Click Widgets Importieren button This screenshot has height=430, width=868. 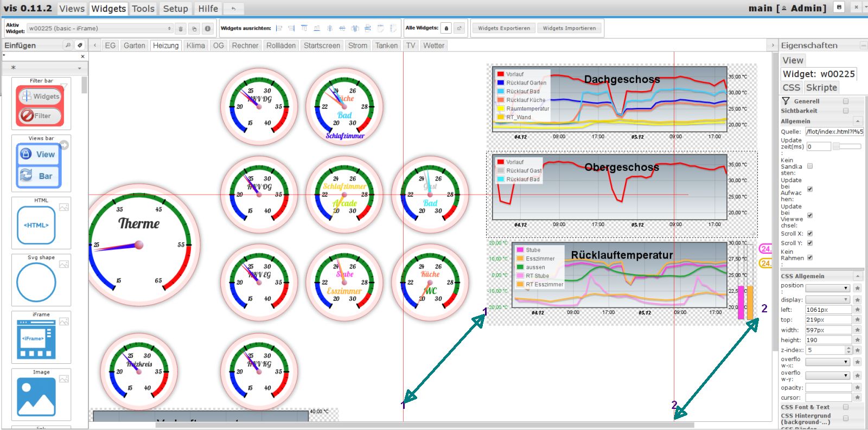click(569, 28)
